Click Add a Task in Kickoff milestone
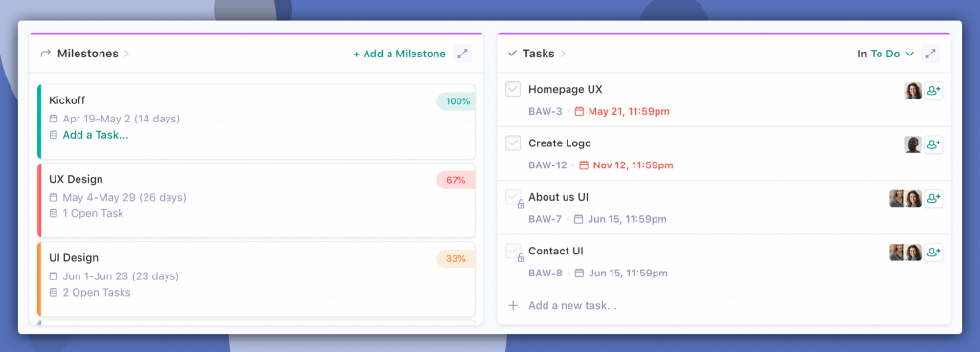Screen dimensions: 980x352 (x=96, y=135)
